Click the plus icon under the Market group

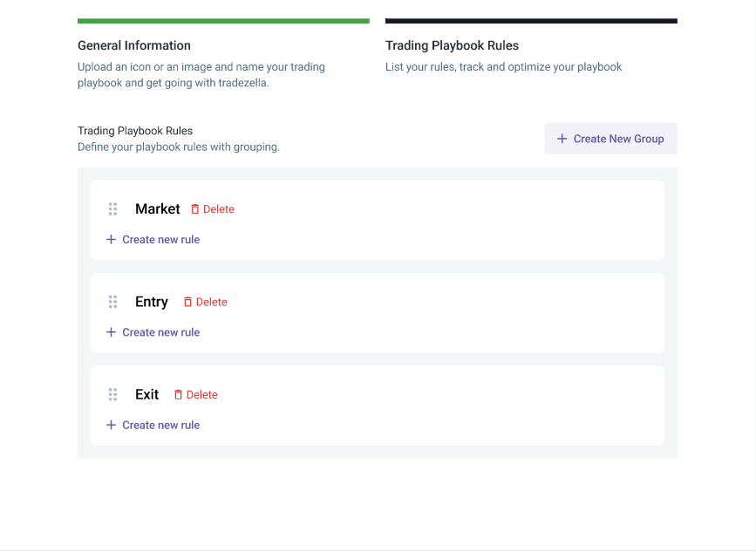(111, 239)
